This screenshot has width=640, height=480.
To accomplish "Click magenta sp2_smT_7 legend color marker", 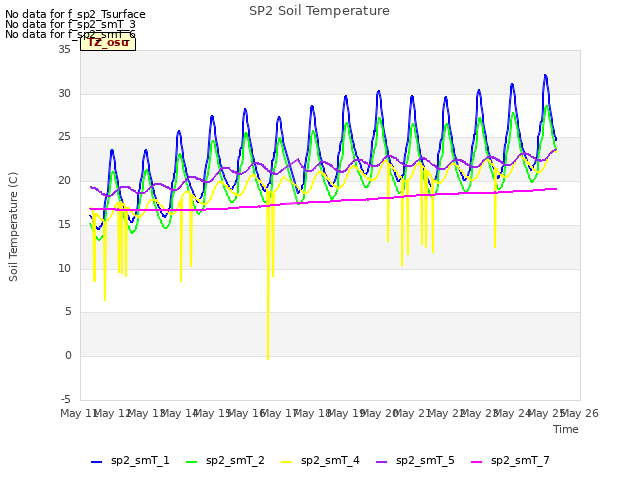I will tap(476, 462).
